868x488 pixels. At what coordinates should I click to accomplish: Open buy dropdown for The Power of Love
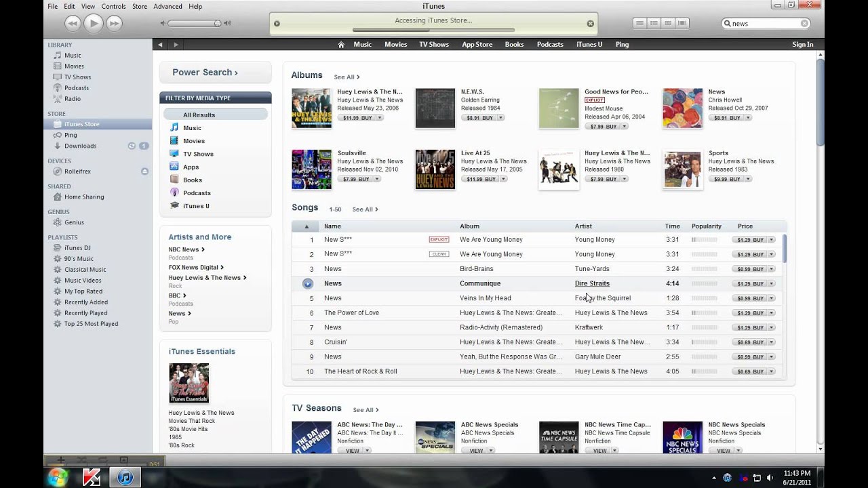771,313
